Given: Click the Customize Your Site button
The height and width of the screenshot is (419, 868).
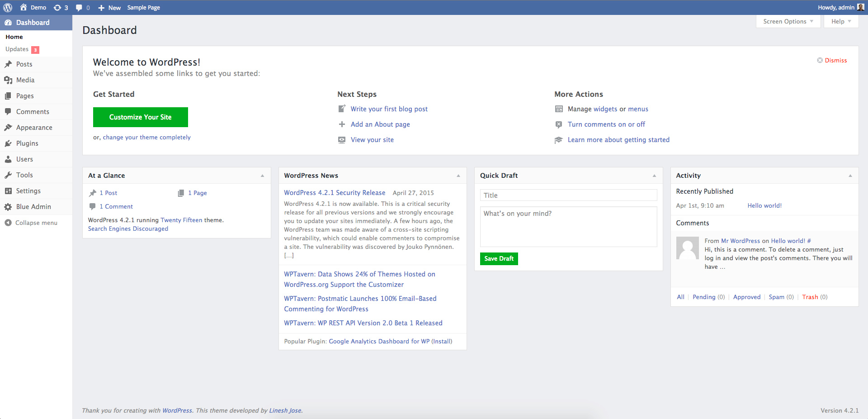Looking at the screenshot, I should pyautogui.click(x=141, y=117).
